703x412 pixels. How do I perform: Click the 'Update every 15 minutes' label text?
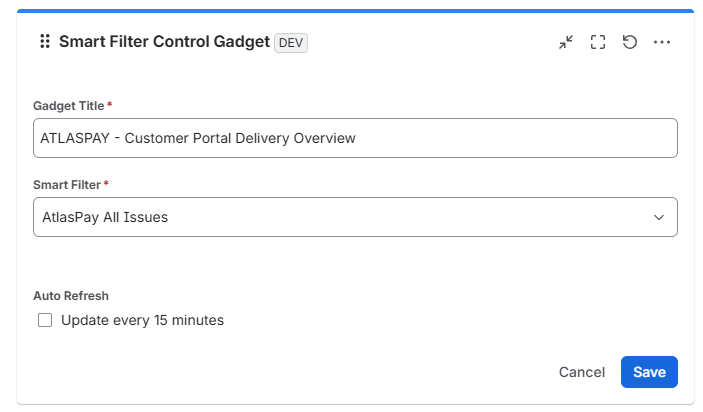(x=142, y=320)
